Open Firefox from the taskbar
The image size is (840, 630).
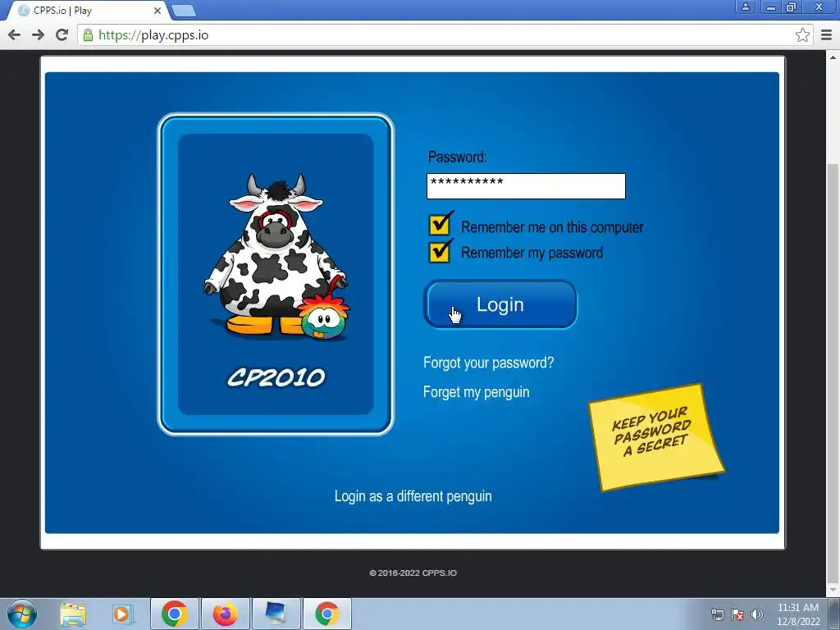[x=225, y=614]
